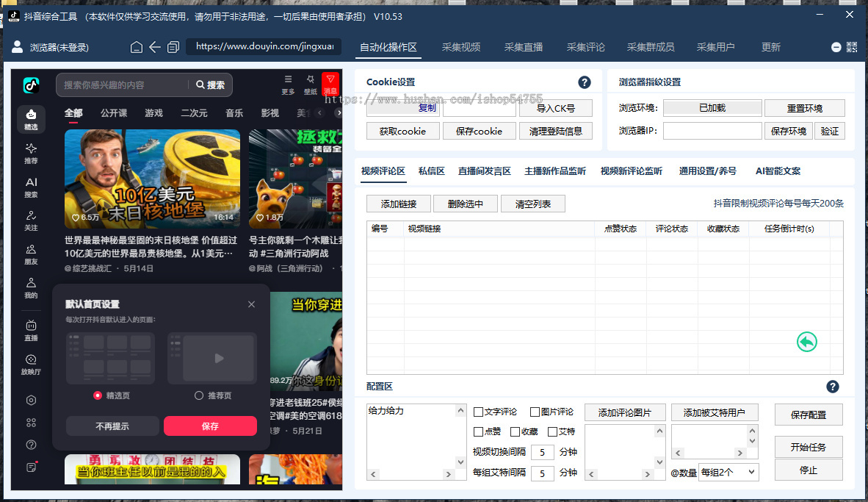Click the red 保存 button in dialog

pos(210,426)
